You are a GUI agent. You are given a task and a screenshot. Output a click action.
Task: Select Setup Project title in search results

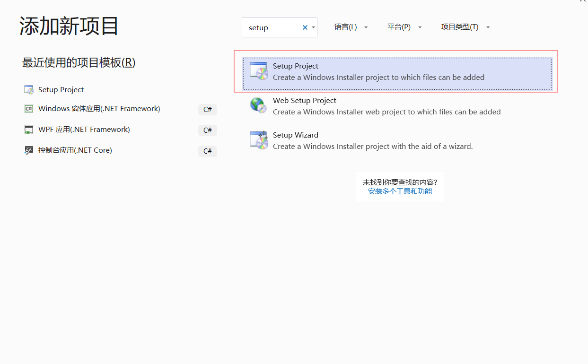296,66
